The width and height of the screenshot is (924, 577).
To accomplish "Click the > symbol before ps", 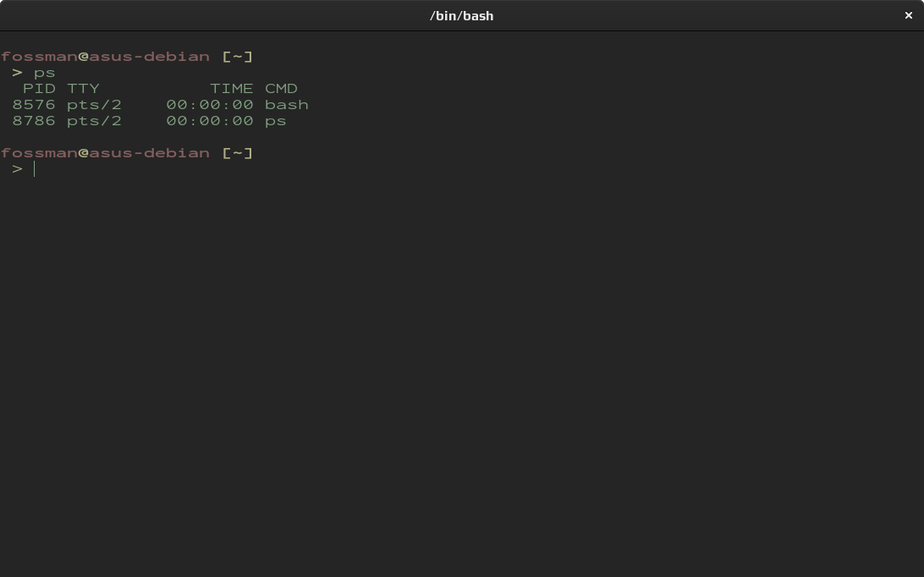I will (17, 73).
